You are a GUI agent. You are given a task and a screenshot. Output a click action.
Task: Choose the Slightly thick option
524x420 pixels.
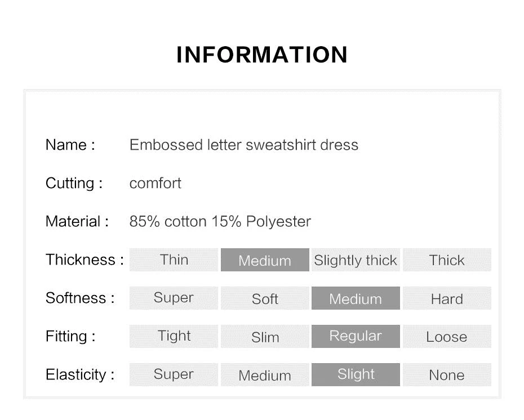tap(356, 260)
